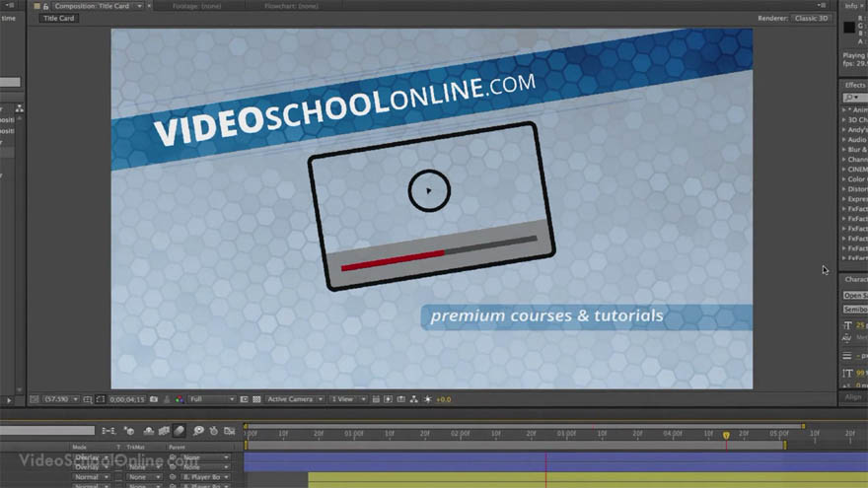Viewport: 868px width, 488px height.
Task: Toggle frame blending for all layers
Action: 164,431
